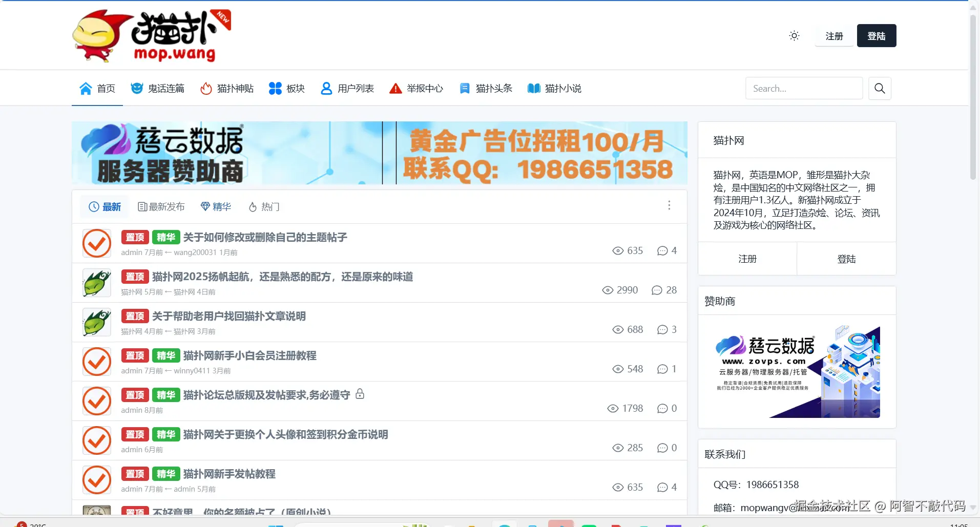Click avatar beside 猫扑网新手小白会员注册教程
Image resolution: width=980 pixels, height=527 pixels.
[x=97, y=362]
